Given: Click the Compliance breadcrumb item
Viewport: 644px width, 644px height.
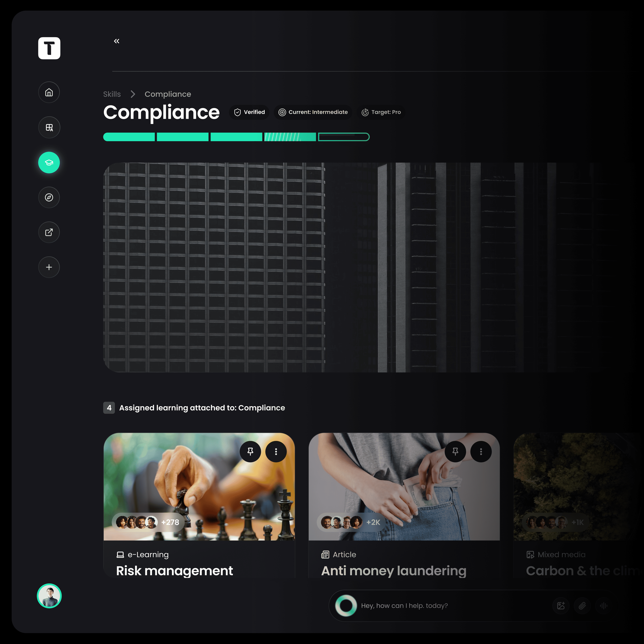Looking at the screenshot, I should click(168, 94).
